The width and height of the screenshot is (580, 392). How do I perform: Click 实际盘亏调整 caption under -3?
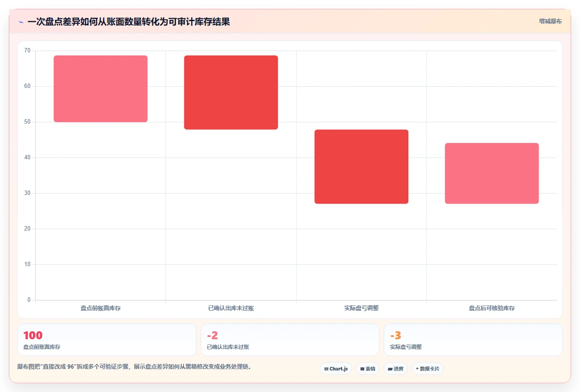[406, 347]
